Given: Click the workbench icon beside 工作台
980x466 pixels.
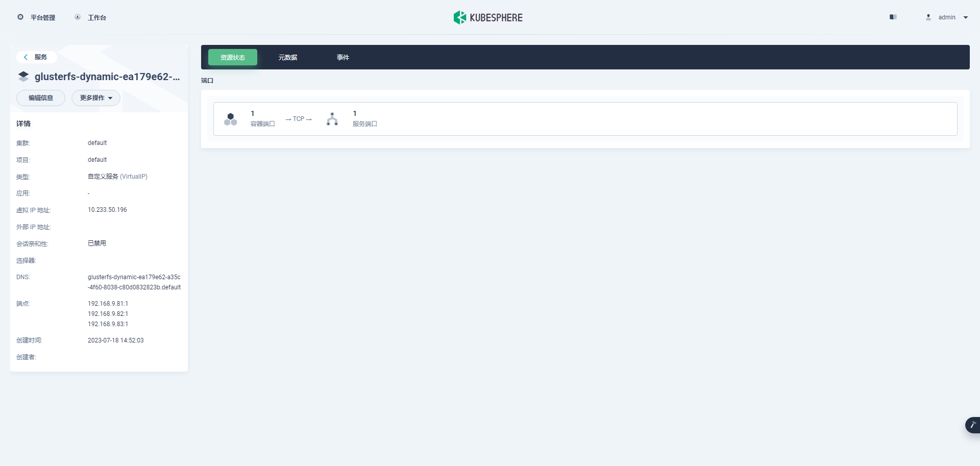Looking at the screenshot, I should coord(77,17).
